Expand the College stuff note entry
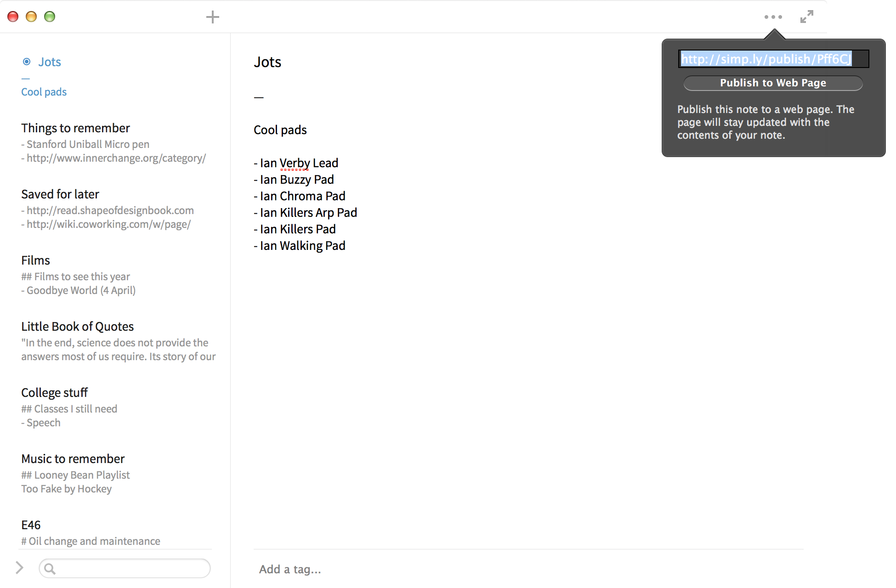The image size is (896, 588). point(55,392)
